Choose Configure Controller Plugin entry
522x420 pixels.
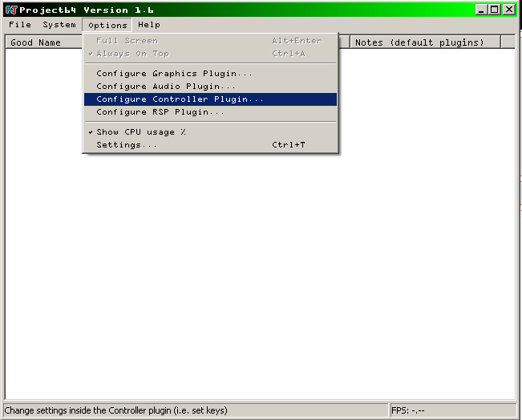[210, 99]
